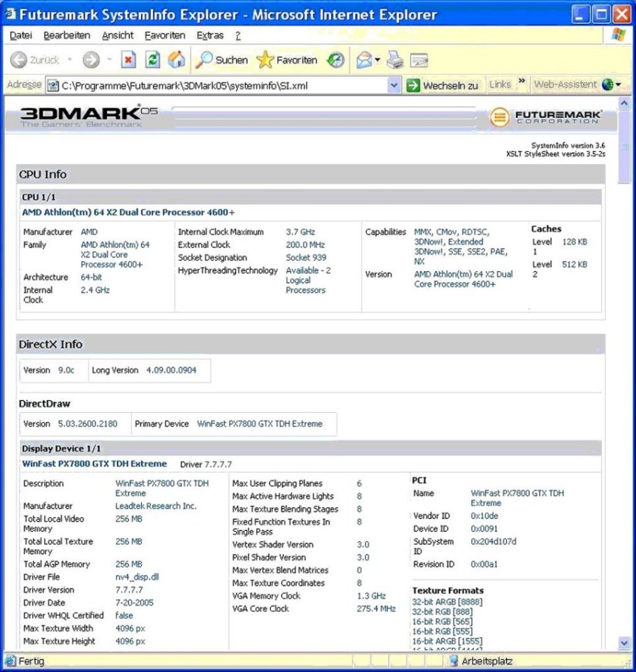This screenshot has width=636, height=672.
Task: Click the vertical scrollbar down arrow
Action: [x=624, y=643]
